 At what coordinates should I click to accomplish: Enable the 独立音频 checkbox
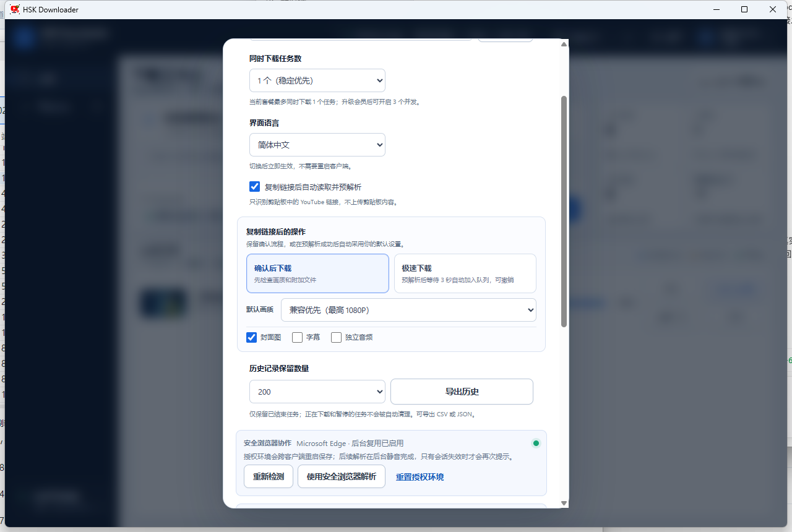point(336,337)
